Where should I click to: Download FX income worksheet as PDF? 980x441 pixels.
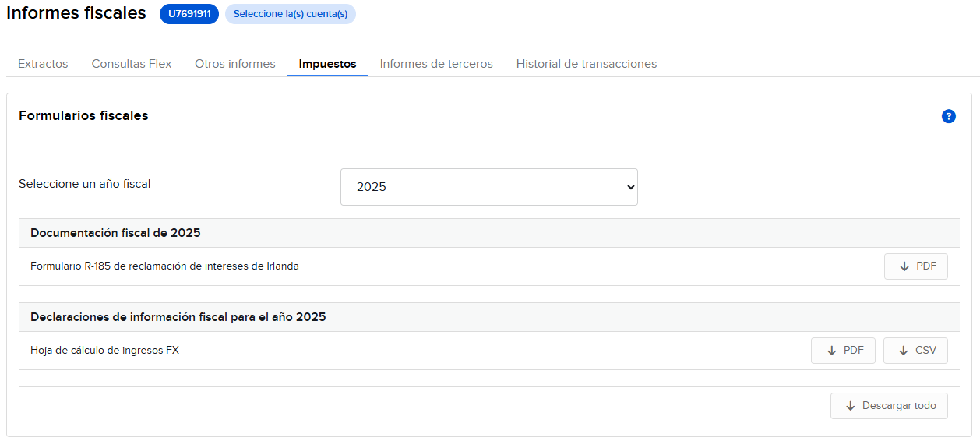pos(843,351)
